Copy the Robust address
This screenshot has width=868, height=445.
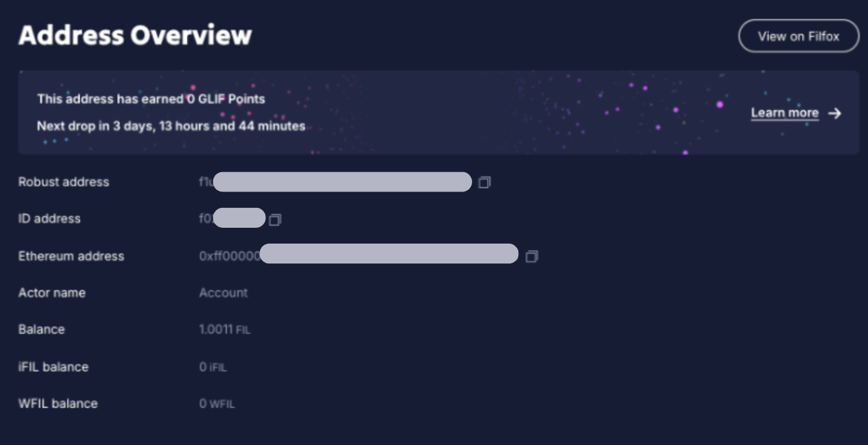click(484, 183)
